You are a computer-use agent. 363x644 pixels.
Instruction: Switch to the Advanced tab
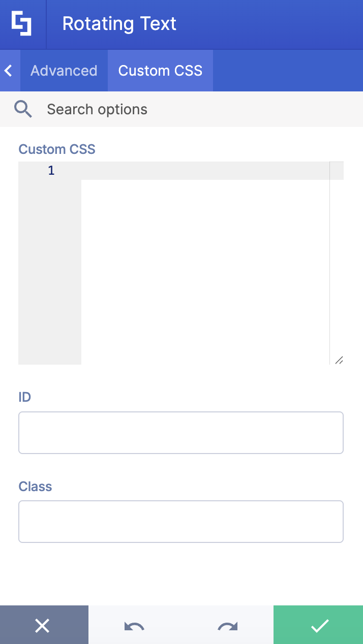coord(64,71)
